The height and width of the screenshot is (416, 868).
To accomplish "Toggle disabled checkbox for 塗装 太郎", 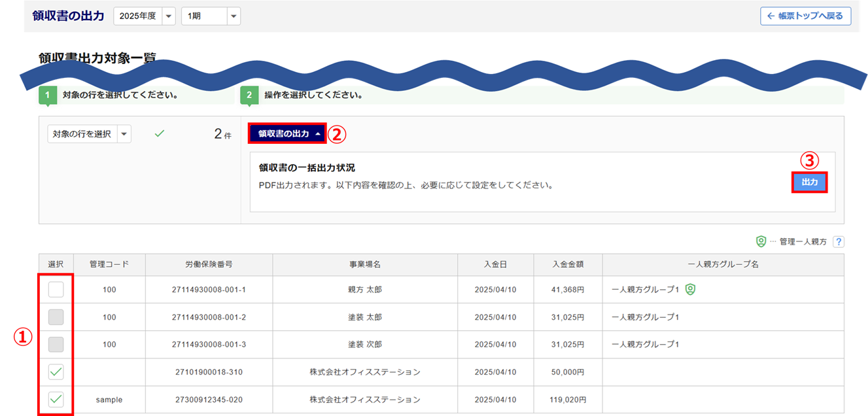I will pyautogui.click(x=56, y=317).
